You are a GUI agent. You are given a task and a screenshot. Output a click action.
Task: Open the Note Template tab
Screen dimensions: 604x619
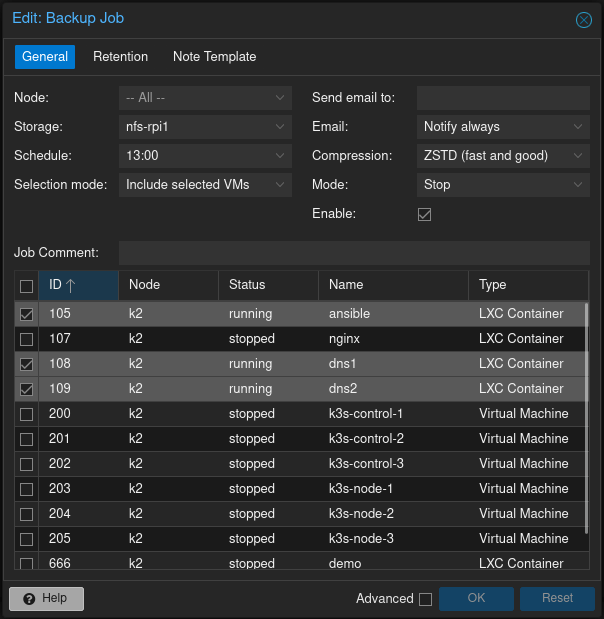214,57
